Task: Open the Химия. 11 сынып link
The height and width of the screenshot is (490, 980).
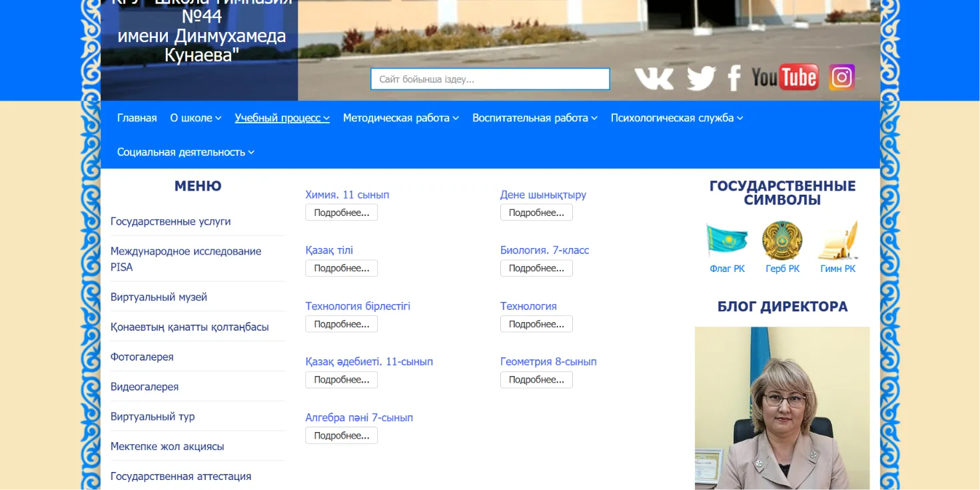Action: point(347,195)
